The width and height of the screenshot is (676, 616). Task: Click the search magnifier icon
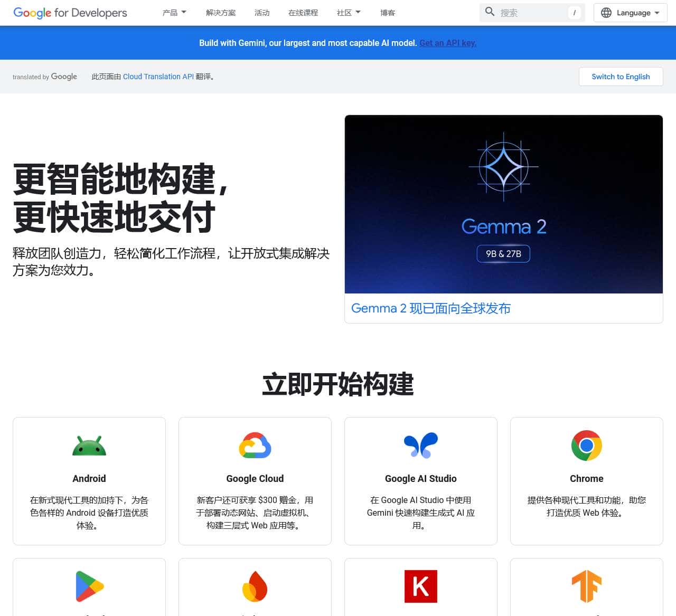pos(490,11)
